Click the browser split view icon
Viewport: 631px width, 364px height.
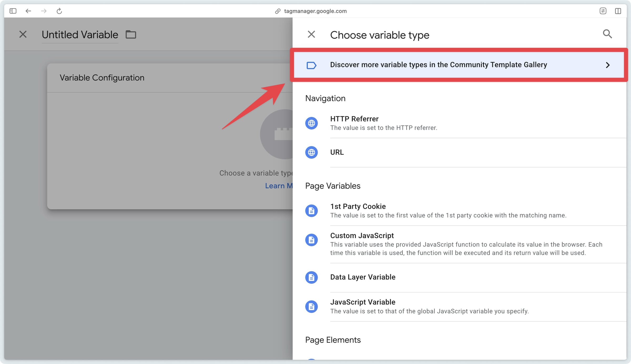(618, 11)
